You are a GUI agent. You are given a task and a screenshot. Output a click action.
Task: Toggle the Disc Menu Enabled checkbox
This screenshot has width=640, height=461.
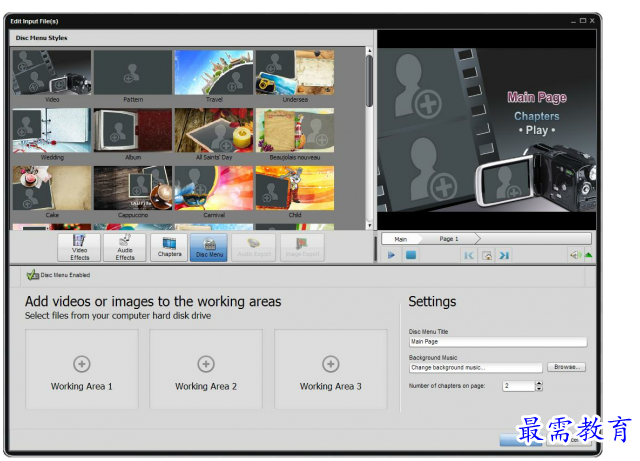(32, 275)
